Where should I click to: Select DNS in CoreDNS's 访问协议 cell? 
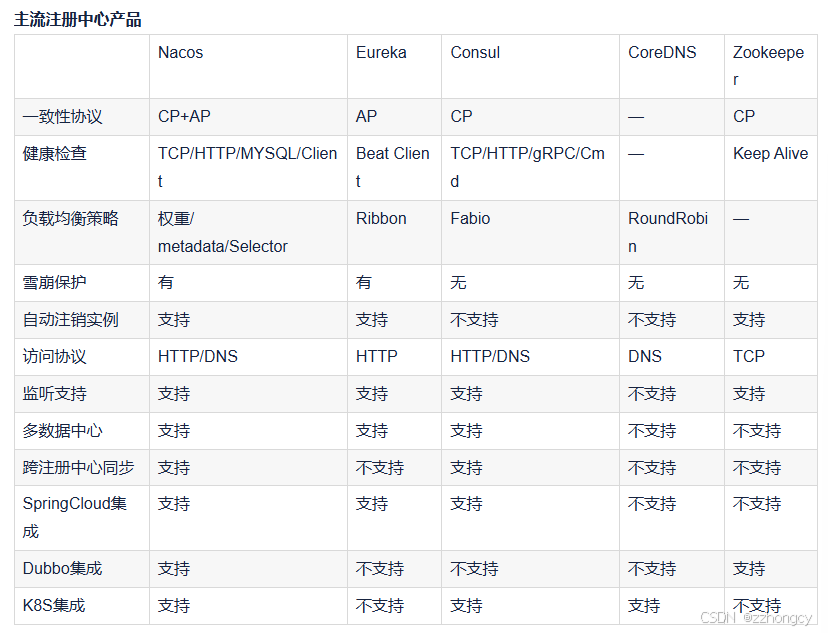pyautogui.click(x=645, y=356)
